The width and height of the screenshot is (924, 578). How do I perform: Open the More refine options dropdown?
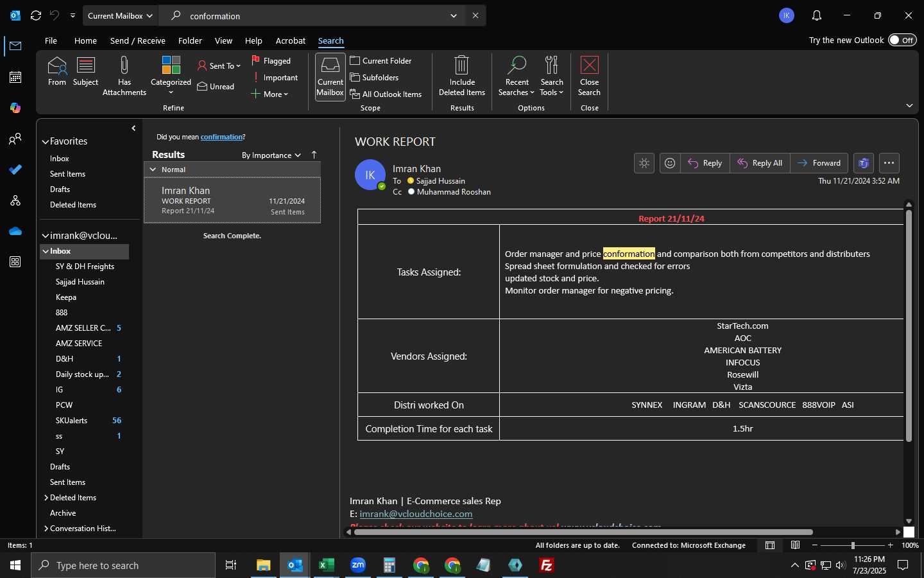(x=269, y=94)
